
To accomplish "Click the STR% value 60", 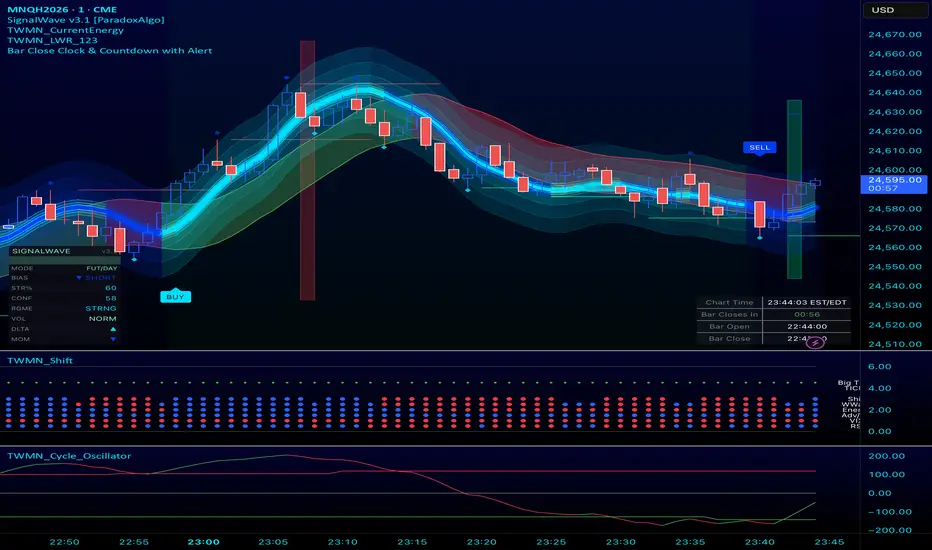I will tap(111, 288).
